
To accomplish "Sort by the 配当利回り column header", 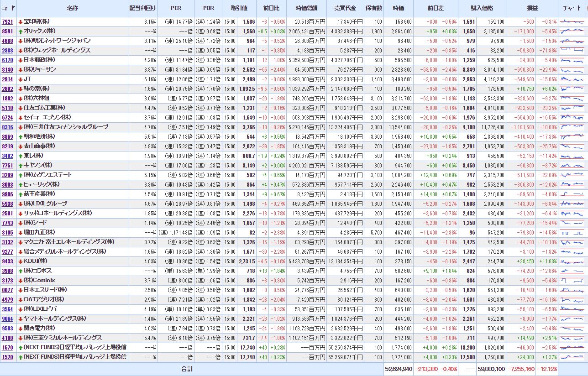I will 142,8.
